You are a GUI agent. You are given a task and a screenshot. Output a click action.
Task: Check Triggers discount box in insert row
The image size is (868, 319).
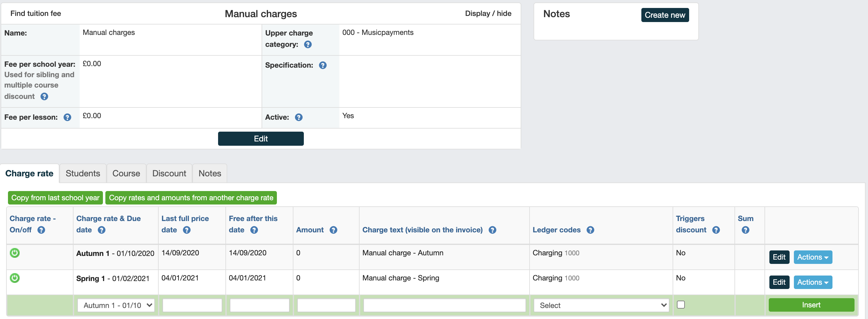681,305
